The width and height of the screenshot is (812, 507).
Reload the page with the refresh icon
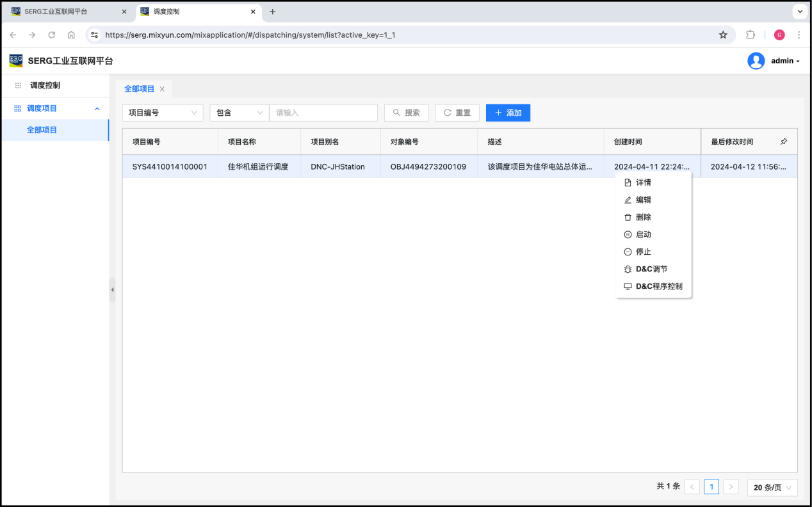(52, 35)
